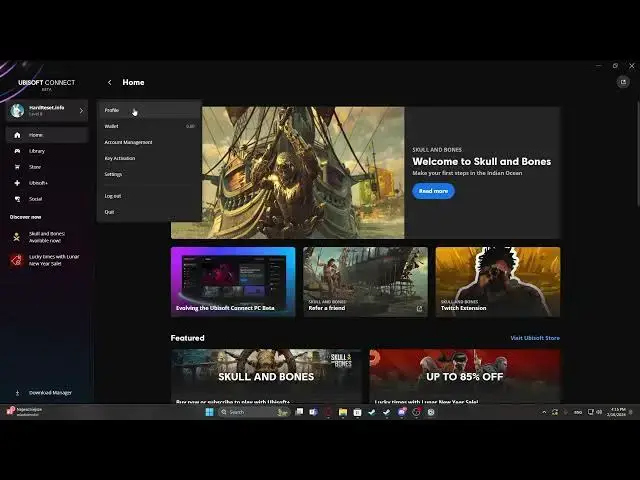Open Ubisoft+ via the plus icon
Screen dimensions: 640x480
pyautogui.click(x=17, y=183)
